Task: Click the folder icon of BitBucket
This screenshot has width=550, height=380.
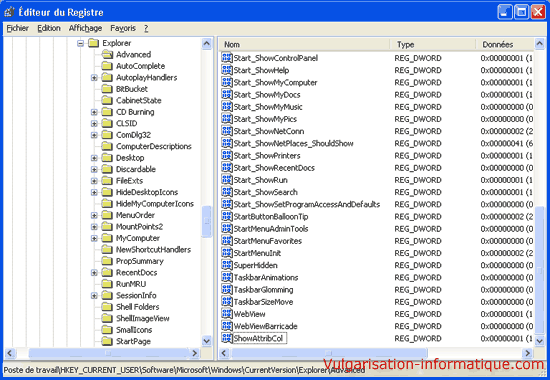Action: click(107, 89)
